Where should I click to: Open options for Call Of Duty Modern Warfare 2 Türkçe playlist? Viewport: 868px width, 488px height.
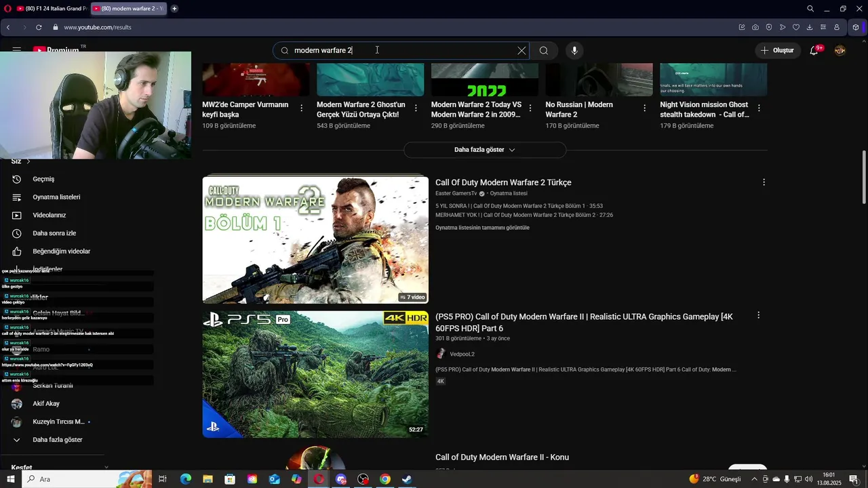[x=764, y=182]
